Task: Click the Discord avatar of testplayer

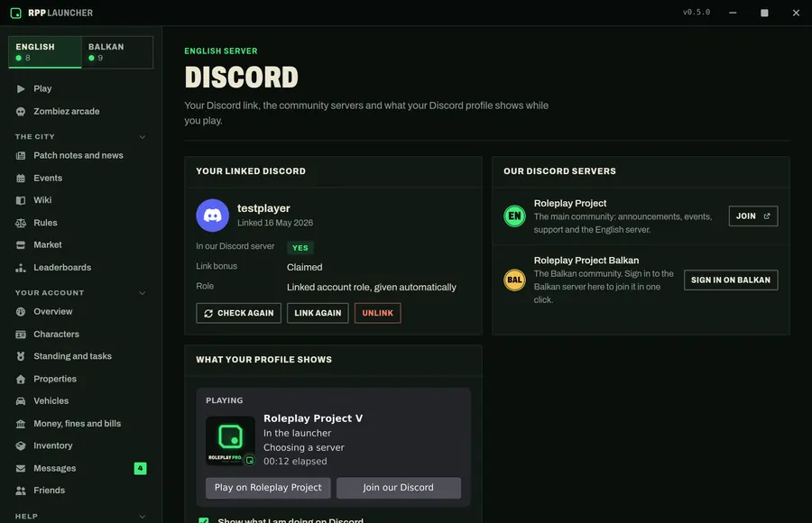Action: [212, 216]
